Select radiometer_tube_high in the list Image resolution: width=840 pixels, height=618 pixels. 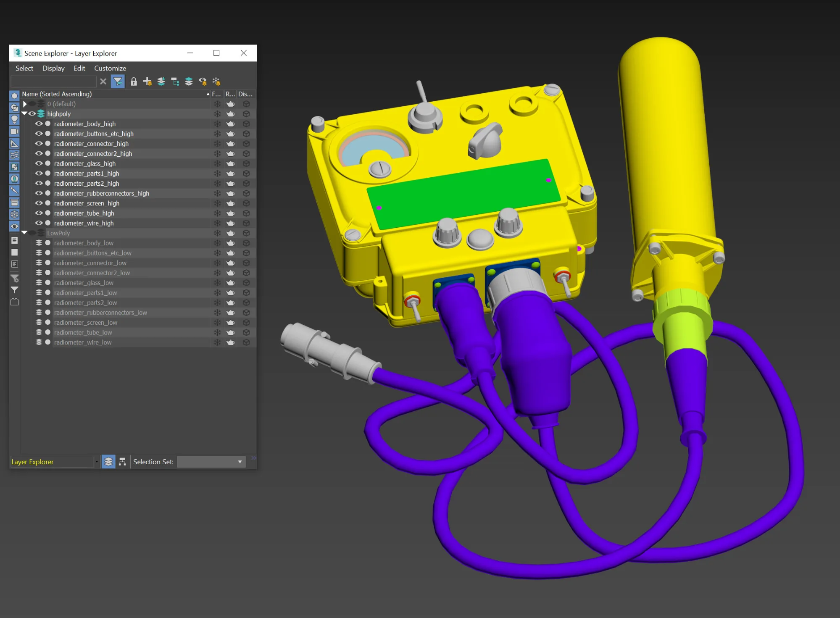(84, 213)
